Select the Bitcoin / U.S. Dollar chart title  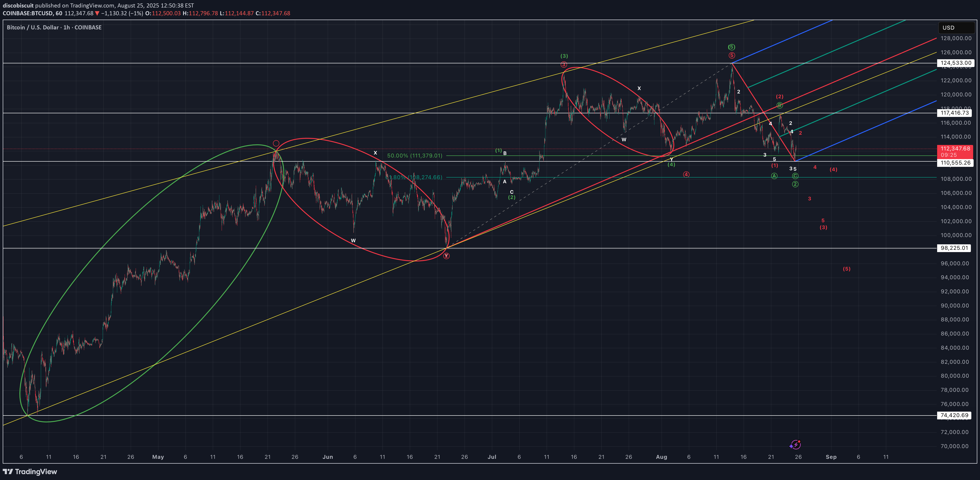[x=32, y=27]
